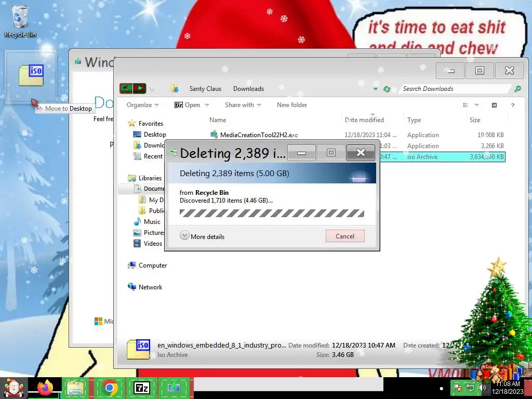The image size is (532, 399).
Task: Click the green search magnifier icon
Action: (x=517, y=89)
